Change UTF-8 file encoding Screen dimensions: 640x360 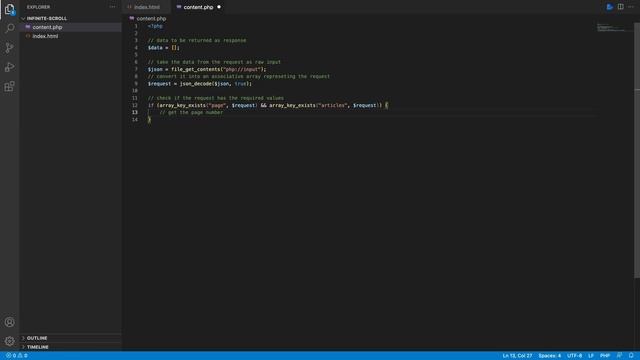pos(574,356)
